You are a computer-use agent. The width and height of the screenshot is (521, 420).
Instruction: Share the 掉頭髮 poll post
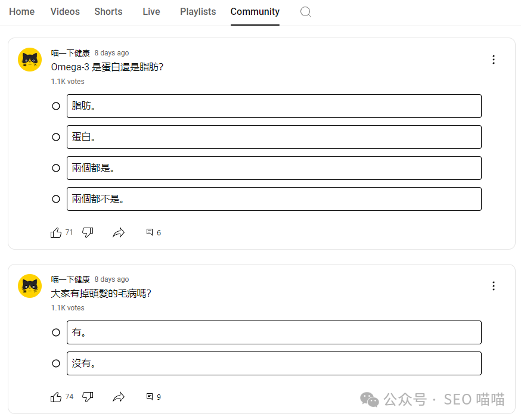click(x=119, y=397)
